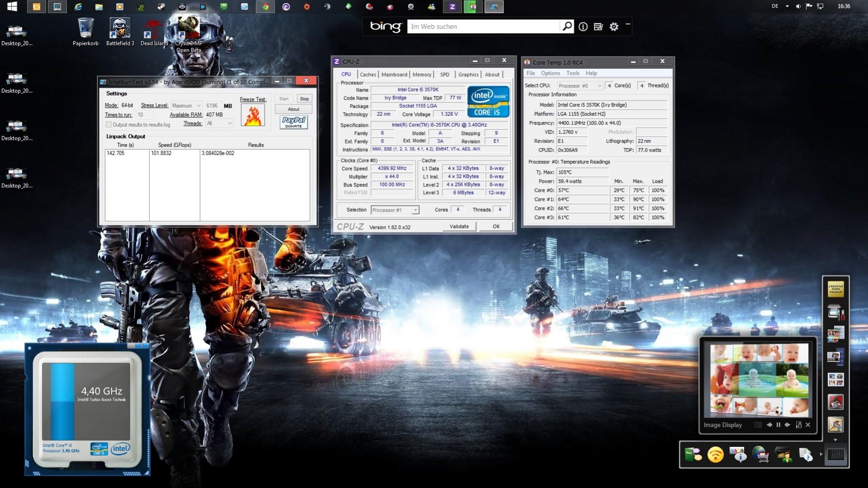Open the File menu in Core Temp

531,73
